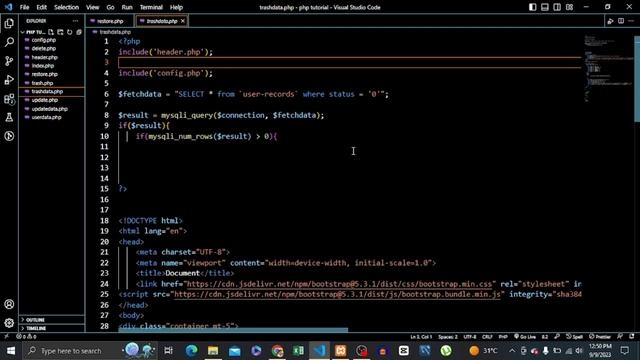Screen dimensions: 640x360
Task: Open uTorrent from the taskbar
Action: coord(446,351)
